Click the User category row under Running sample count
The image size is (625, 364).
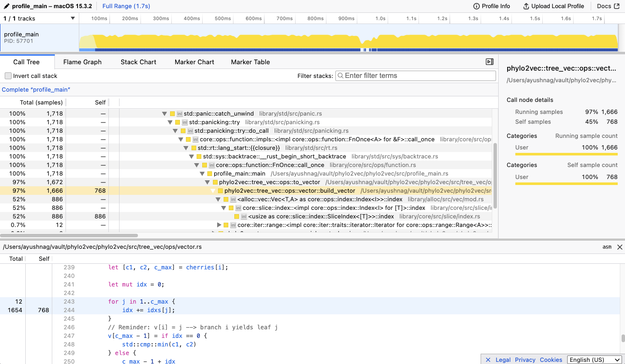point(566,148)
